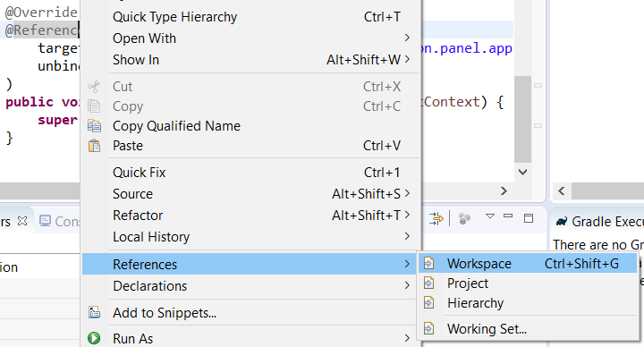Click the Paste clipboard icon
The image size is (644, 347).
[94, 146]
